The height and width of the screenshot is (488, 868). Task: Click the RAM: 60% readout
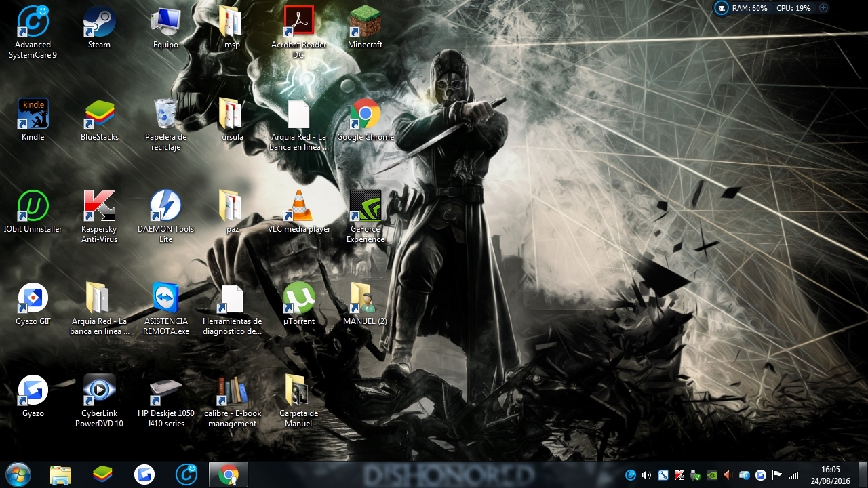(749, 8)
